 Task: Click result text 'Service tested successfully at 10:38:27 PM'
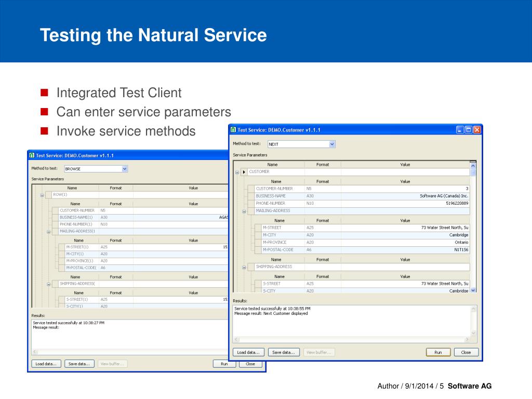[x=69, y=323]
